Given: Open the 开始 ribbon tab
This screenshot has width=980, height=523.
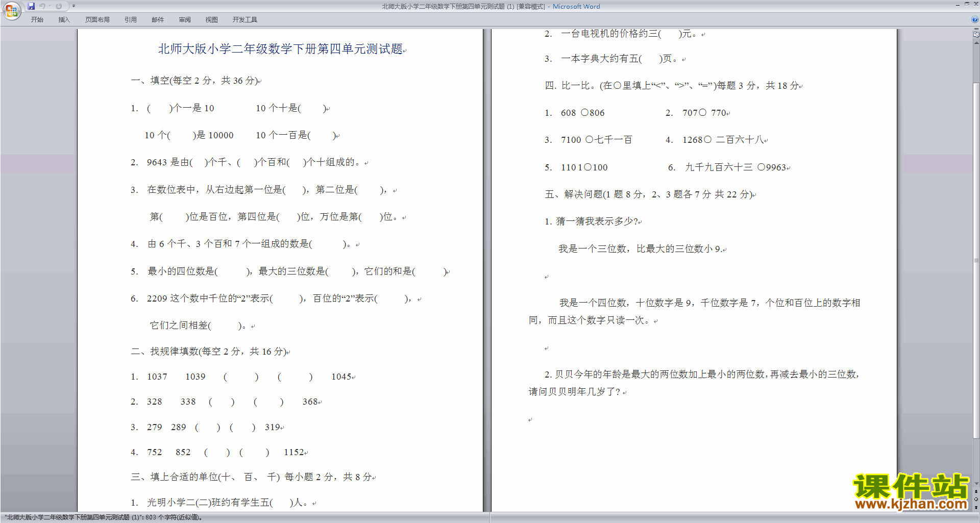Looking at the screenshot, I should coord(37,20).
